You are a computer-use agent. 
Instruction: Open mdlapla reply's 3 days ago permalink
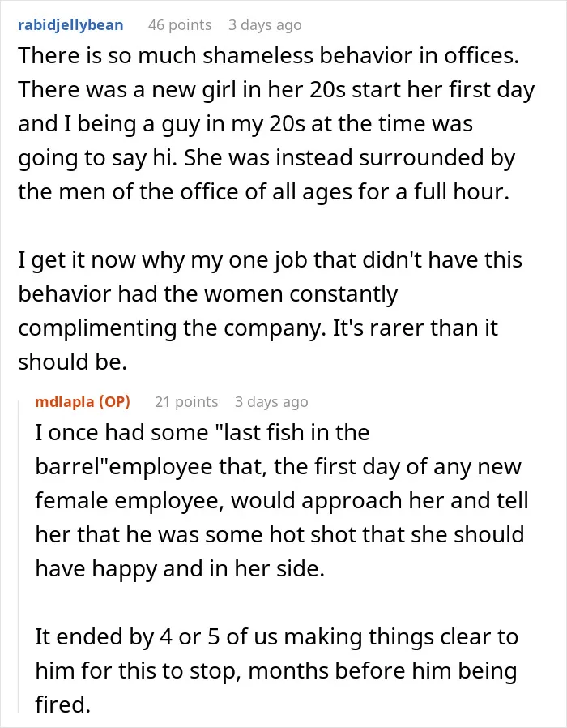coord(271,401)
